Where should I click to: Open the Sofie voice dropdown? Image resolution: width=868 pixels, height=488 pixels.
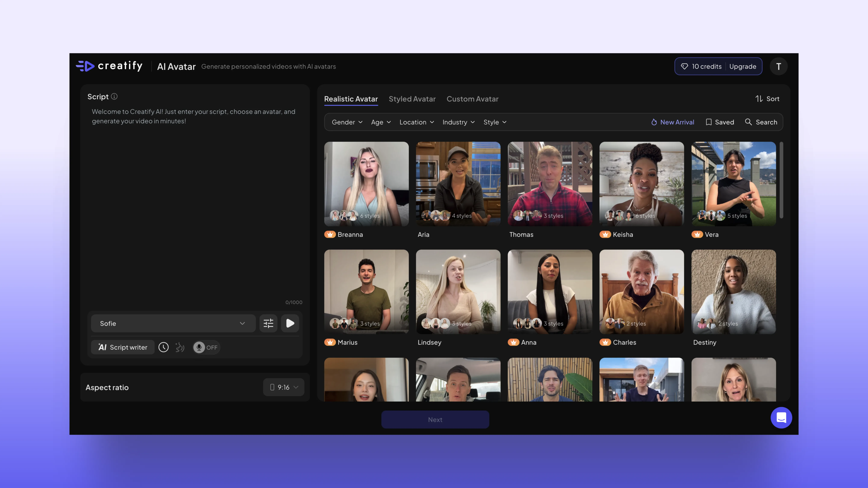[x=173, y=323]
